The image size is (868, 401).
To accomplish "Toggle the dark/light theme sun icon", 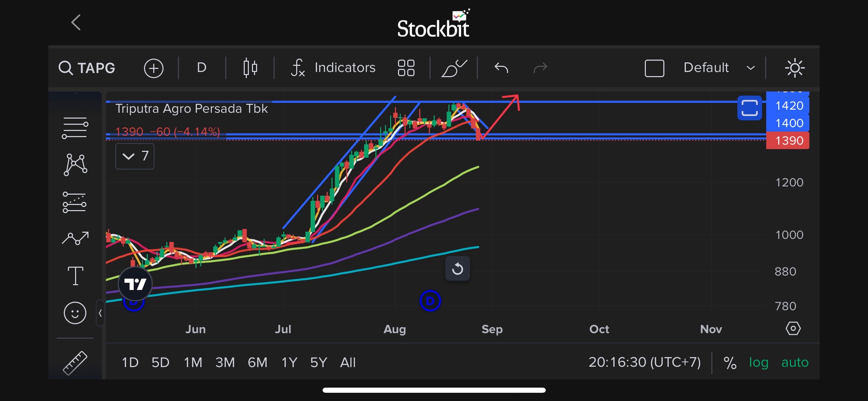I will 794,68.
